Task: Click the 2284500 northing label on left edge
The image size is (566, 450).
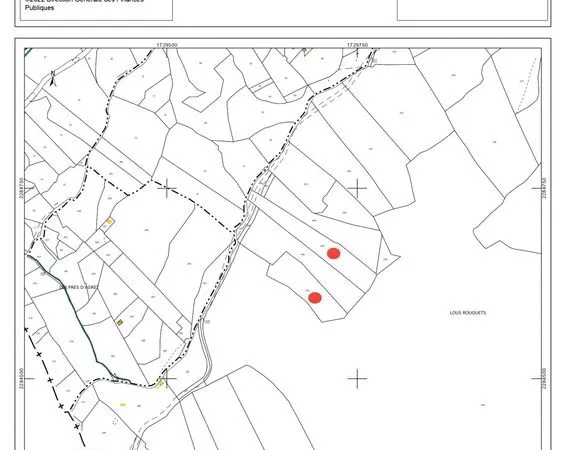Action: (21, 379)
